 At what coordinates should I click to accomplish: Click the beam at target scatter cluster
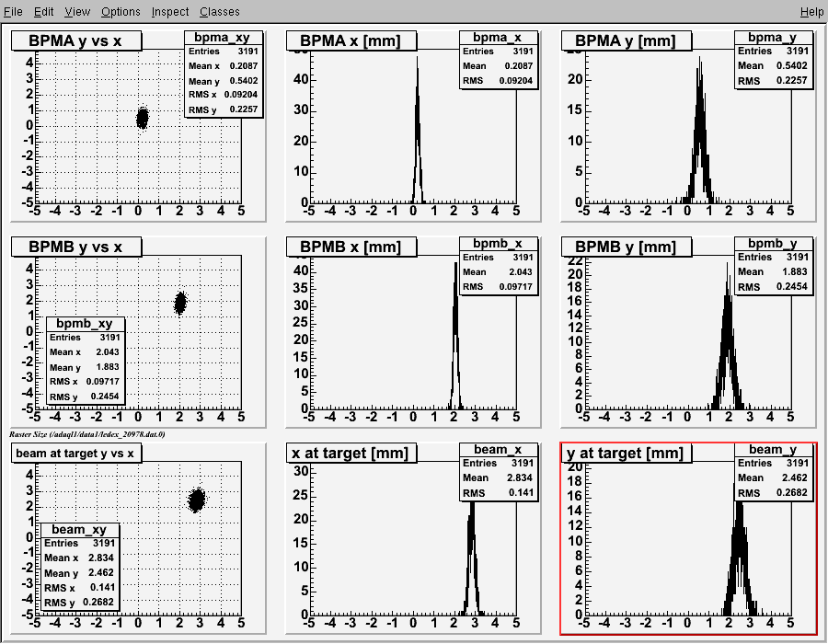click(x=197, y=500)
